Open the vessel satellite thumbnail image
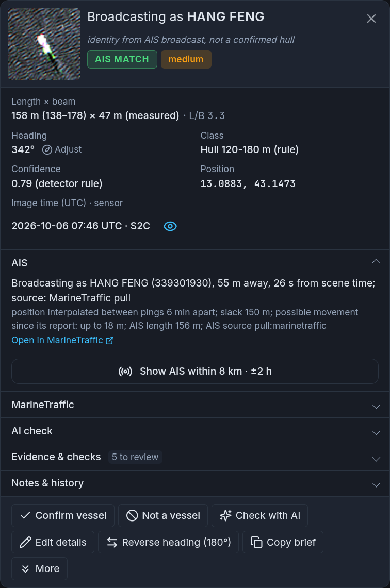This screenshot has height=588, width=390. click(x=44, y=43)
